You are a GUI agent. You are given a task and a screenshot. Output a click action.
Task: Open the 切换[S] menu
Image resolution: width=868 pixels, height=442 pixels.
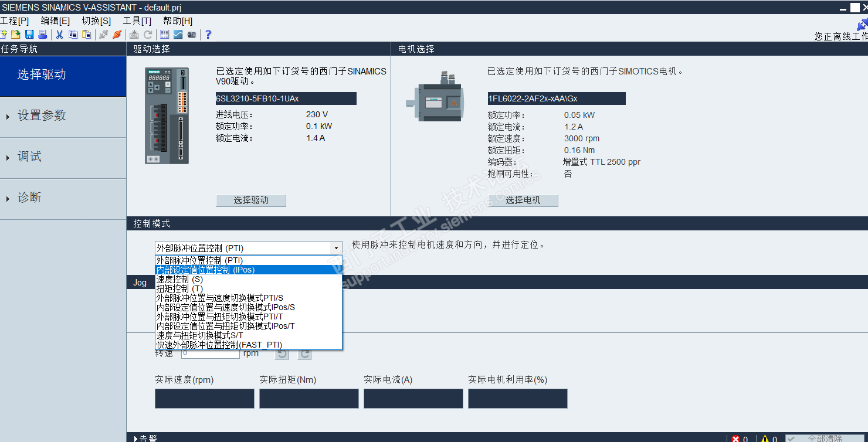point(96,21)
